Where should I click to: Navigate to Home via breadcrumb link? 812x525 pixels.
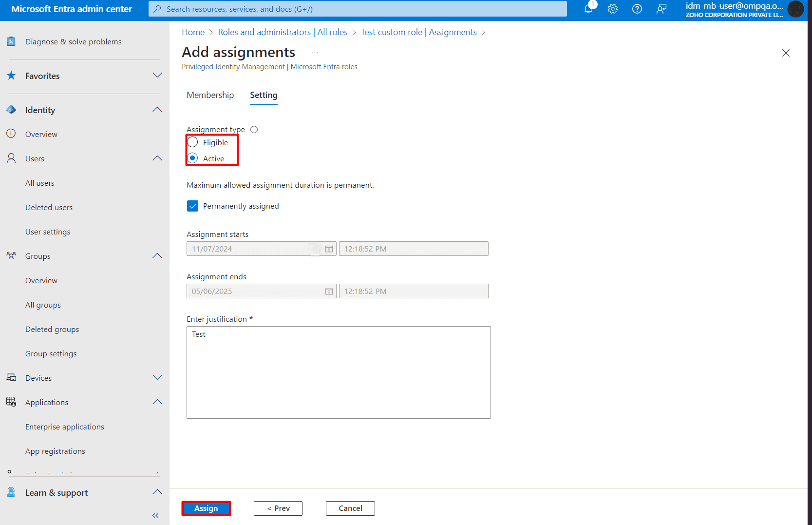pyautogui.click(x=193, y=32)
